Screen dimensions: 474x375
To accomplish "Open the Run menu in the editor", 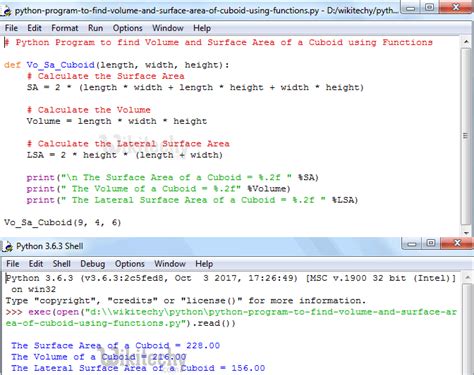I will (x=95, y=28).
